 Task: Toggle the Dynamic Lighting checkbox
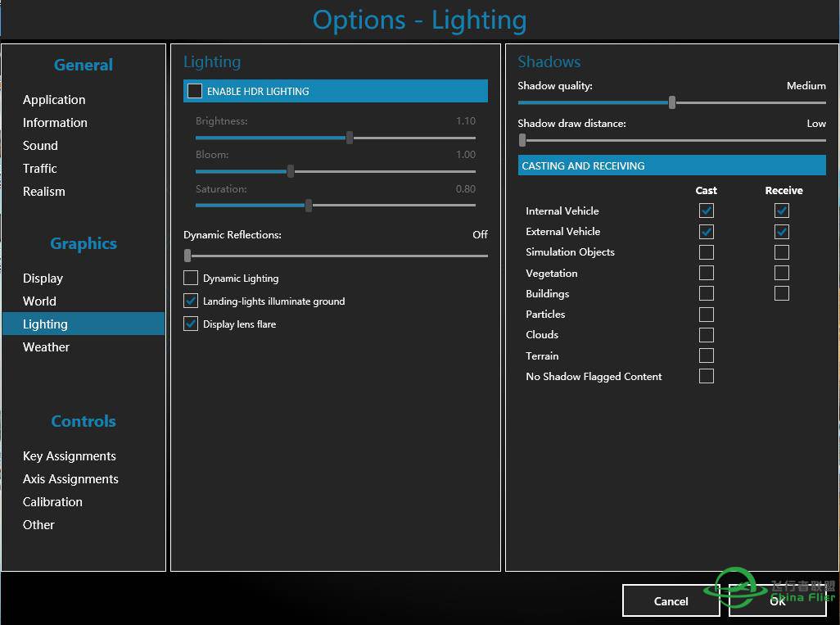click(191, 278)
